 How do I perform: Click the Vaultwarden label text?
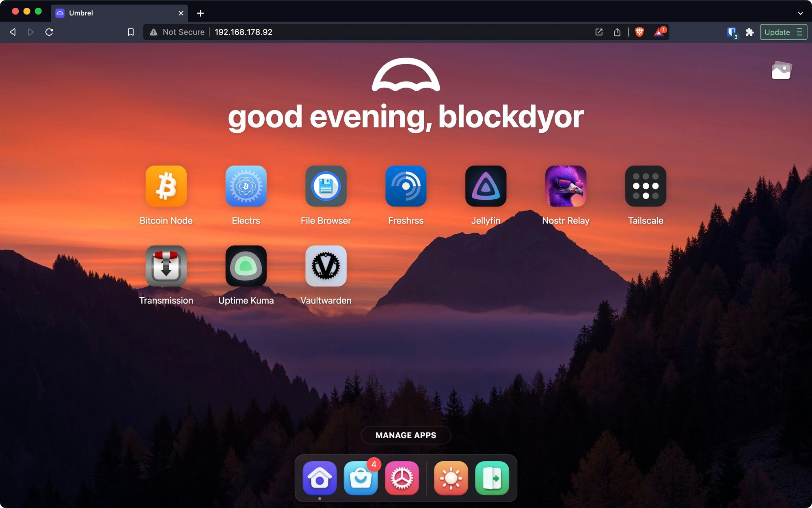(x=326, y=300)
